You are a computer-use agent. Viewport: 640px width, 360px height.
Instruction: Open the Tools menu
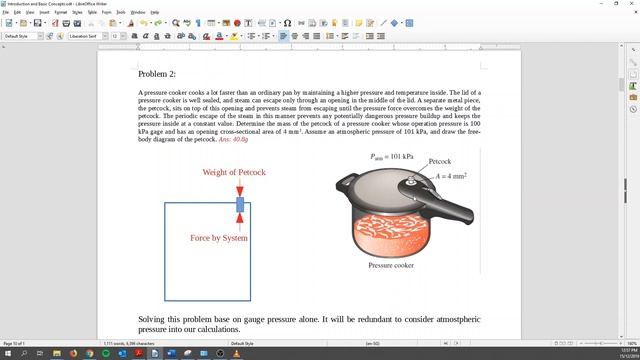point(121,12)
